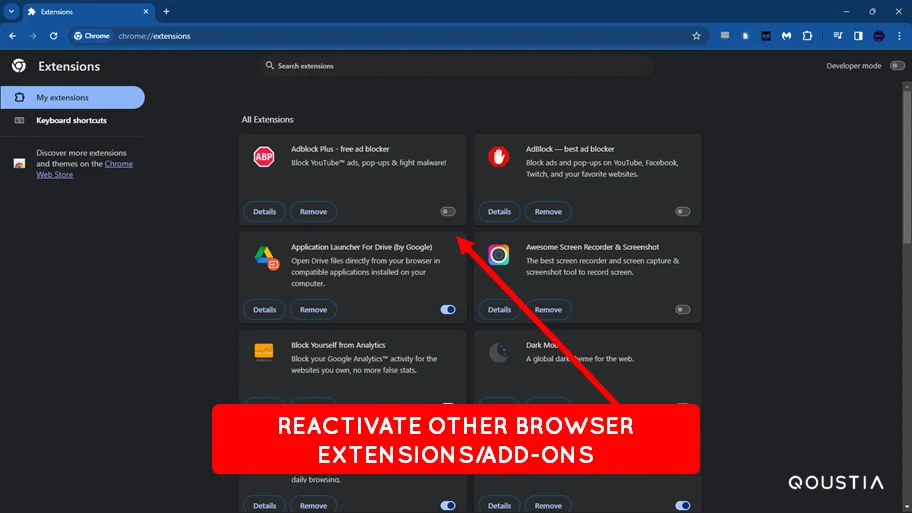Toggle Developer mode switch
Viewport: 912px width, 513px height.
point(897,66)
